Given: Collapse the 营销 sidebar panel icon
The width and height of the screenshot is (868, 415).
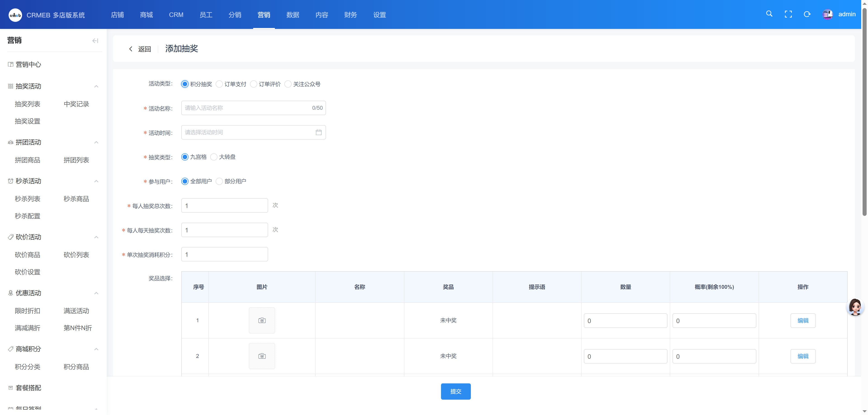Looking at the screenshot, I should pyautogui.click(x=95, y=41).
